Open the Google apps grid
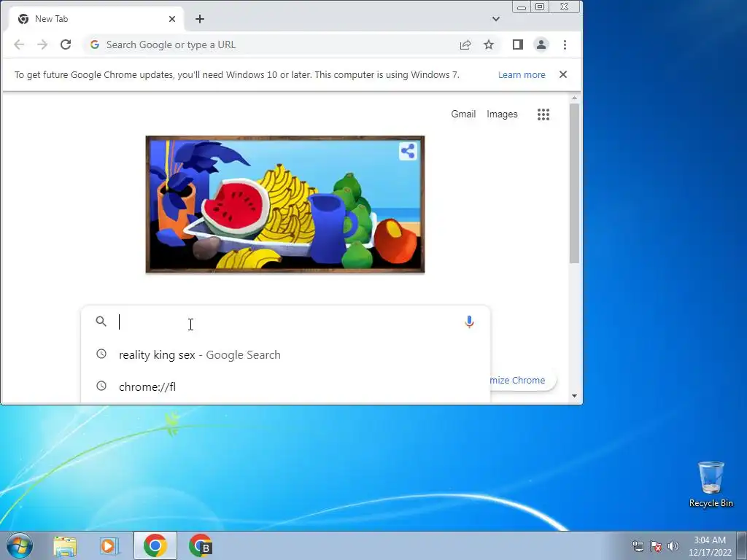The image size is (747, 560). point(543,114)
